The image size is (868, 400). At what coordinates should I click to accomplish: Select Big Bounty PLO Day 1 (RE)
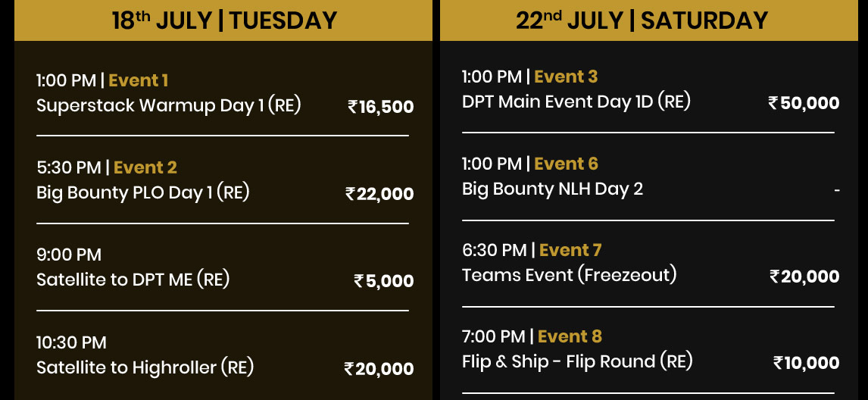click(143, 192)
